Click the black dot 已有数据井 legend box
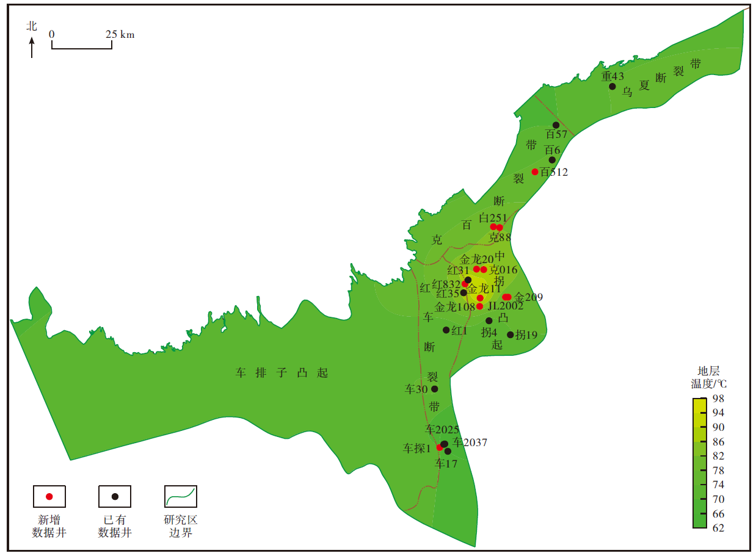Image resolution: width=756 pixels, height=556 pixels. [115, 496]
